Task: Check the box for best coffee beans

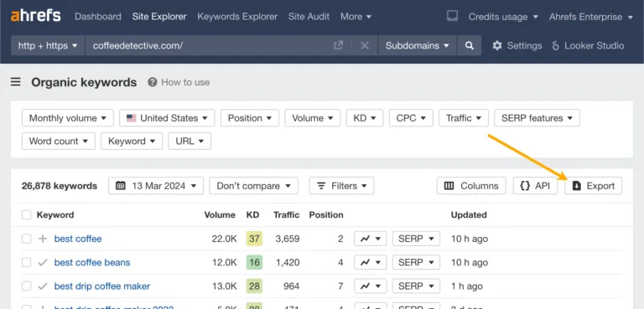Action: coord(26,263)
